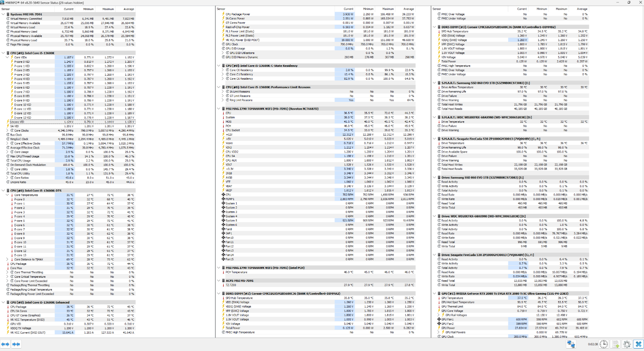This screenshot has height=351, width=644.
Task: Collapse the Core VIDs subgroup
Action: pyautogui.click(x=7, y=57)
